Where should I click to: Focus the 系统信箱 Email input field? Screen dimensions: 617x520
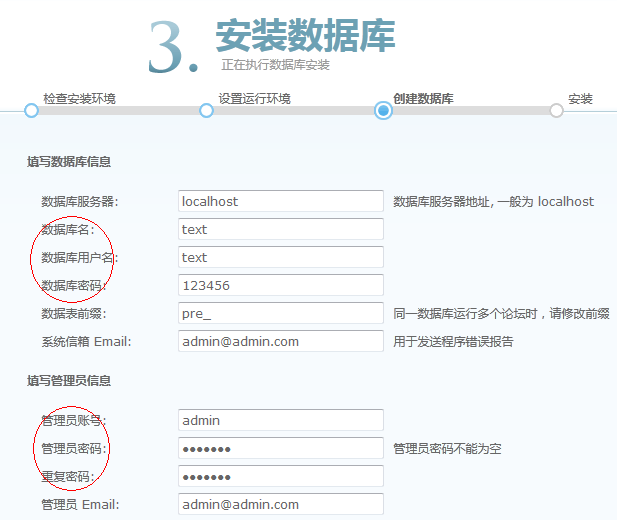[x=280, y=341]
